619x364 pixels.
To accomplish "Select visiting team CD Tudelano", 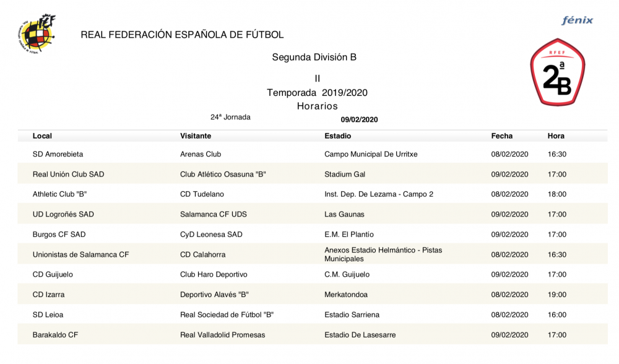I will tap(202, 194).
